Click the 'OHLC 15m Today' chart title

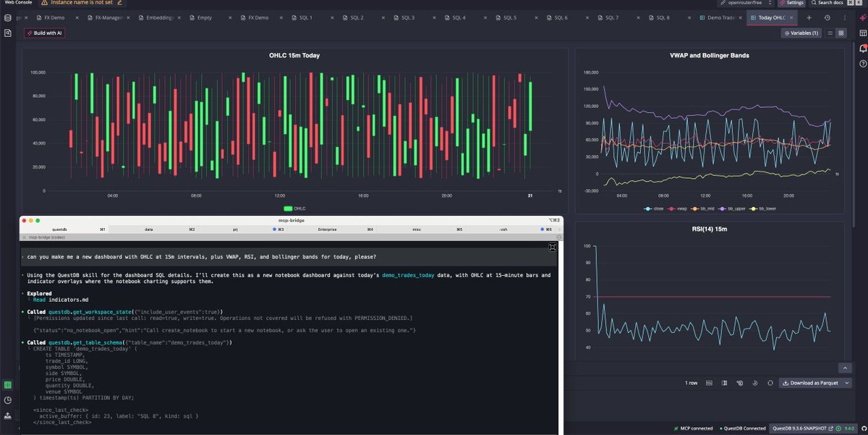click(295, 56)
